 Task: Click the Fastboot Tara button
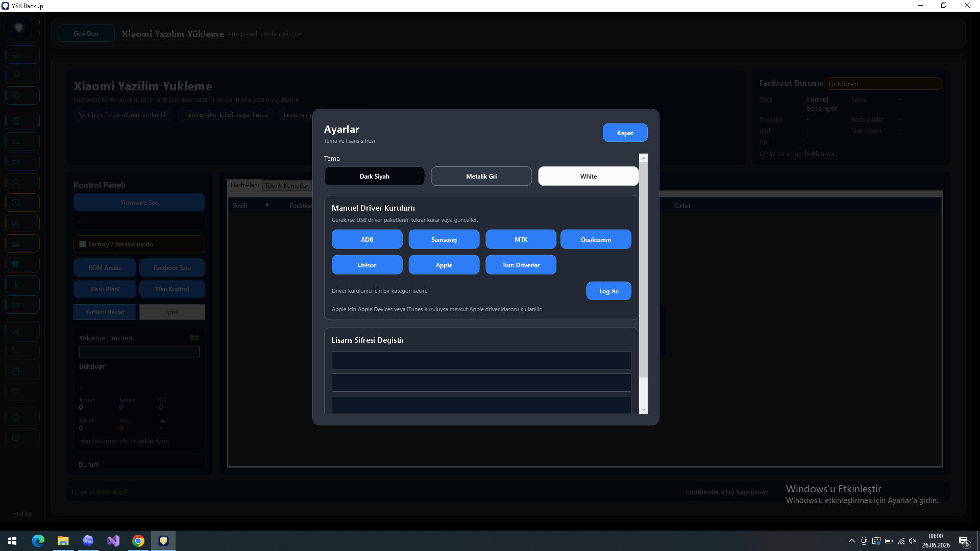pyautogui.click(x=172, y=268)
